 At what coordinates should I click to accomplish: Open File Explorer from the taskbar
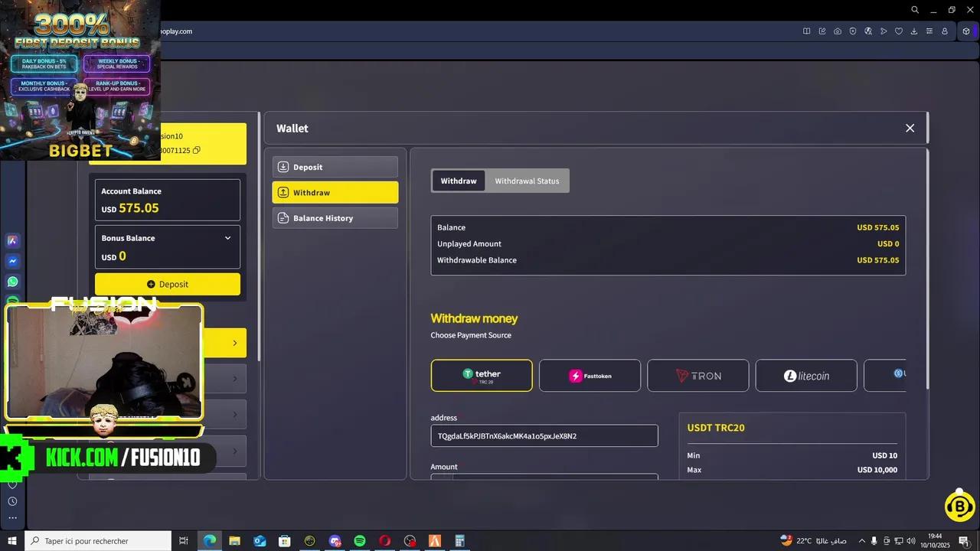[234, 541]
